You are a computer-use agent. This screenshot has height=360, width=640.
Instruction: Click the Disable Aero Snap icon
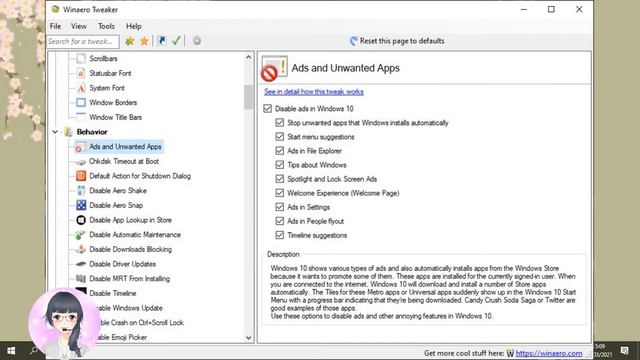click(81, 205)
